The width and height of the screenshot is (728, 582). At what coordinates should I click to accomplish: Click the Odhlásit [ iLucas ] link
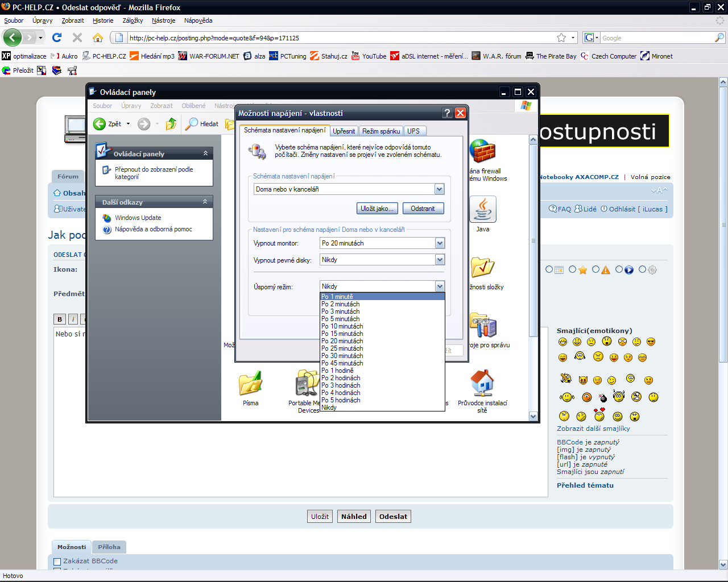634,209
